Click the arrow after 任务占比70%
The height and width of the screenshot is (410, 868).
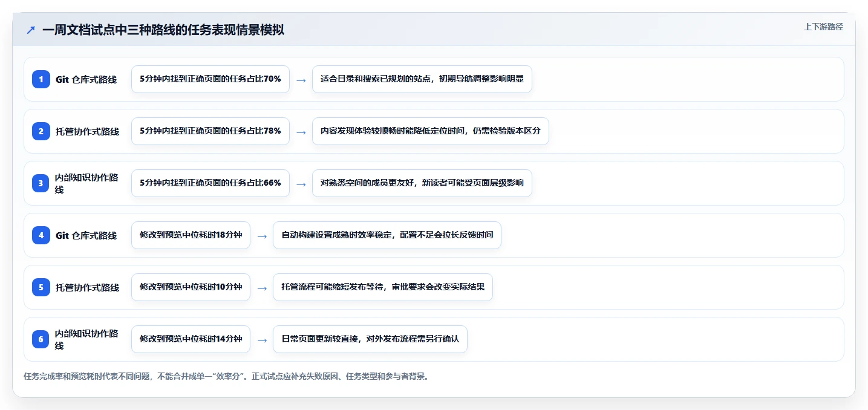click(301, 80)
